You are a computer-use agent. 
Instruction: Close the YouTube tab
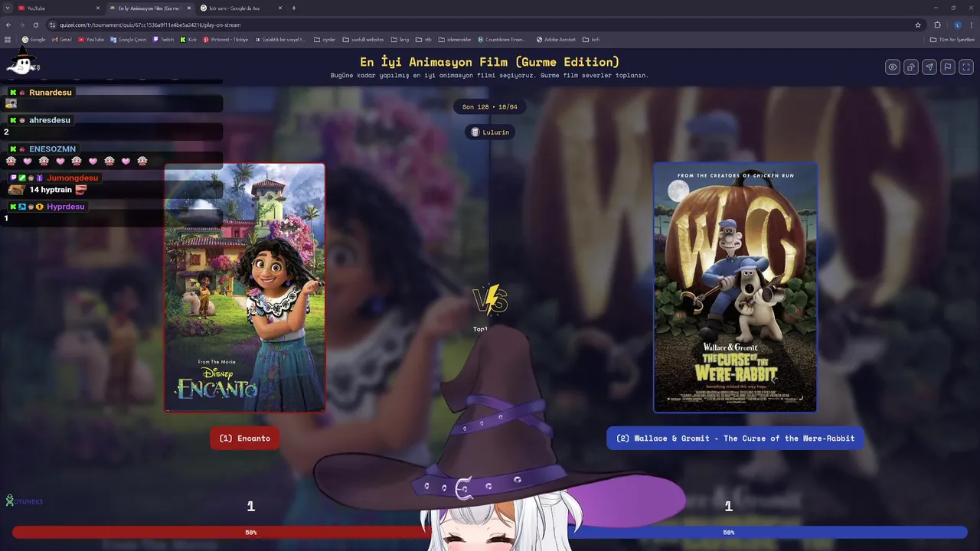pyautogui.click(x=98, y=8)
